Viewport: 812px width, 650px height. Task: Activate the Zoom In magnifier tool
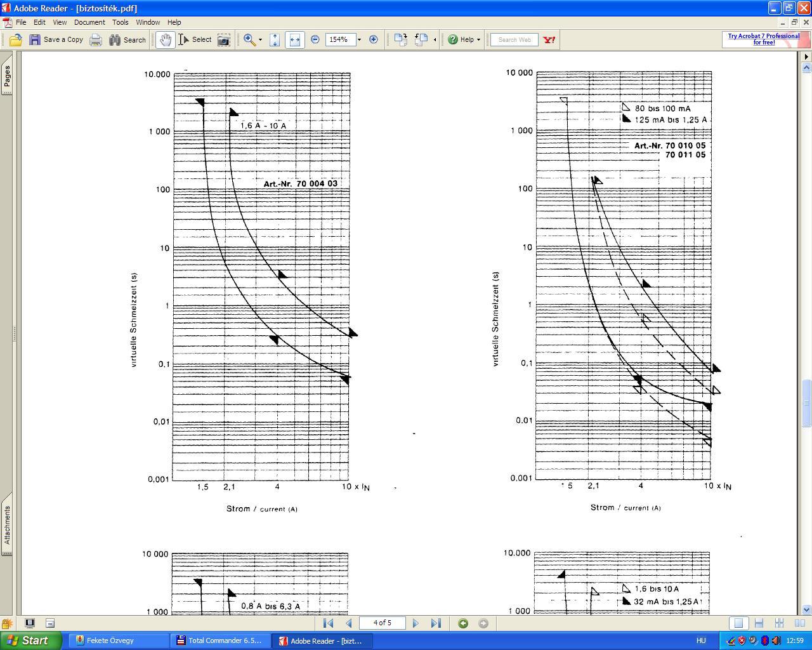[x=250, y=40]
